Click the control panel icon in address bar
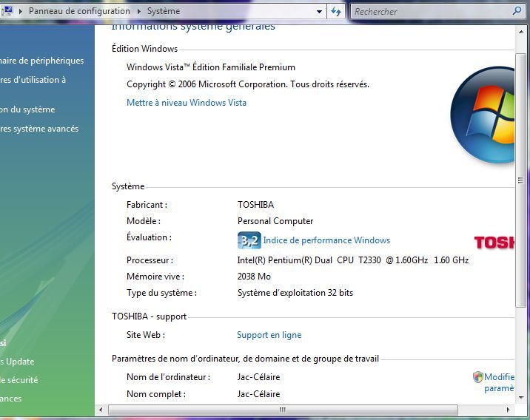Screen dimensions: 530x420 click(x=7, y=11)
